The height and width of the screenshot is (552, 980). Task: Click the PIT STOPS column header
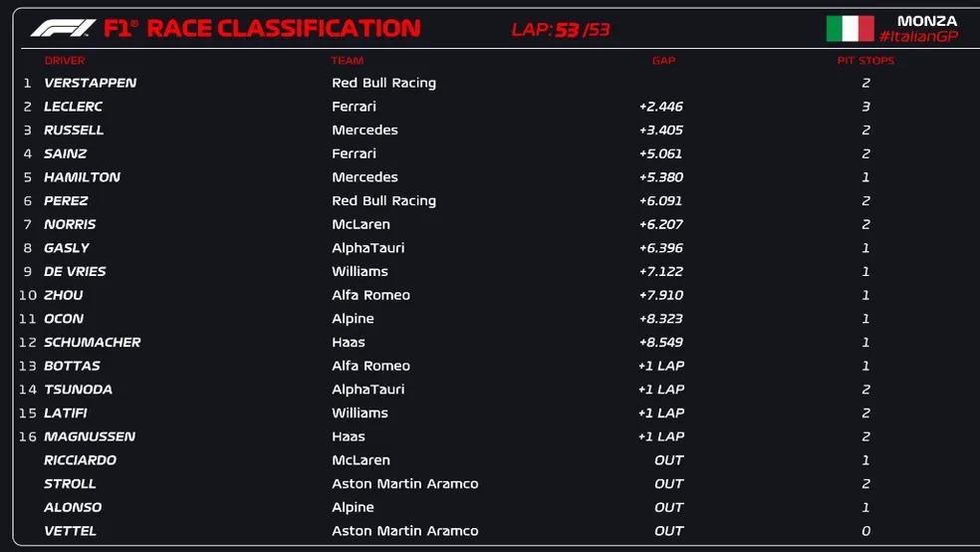[865, 61]
